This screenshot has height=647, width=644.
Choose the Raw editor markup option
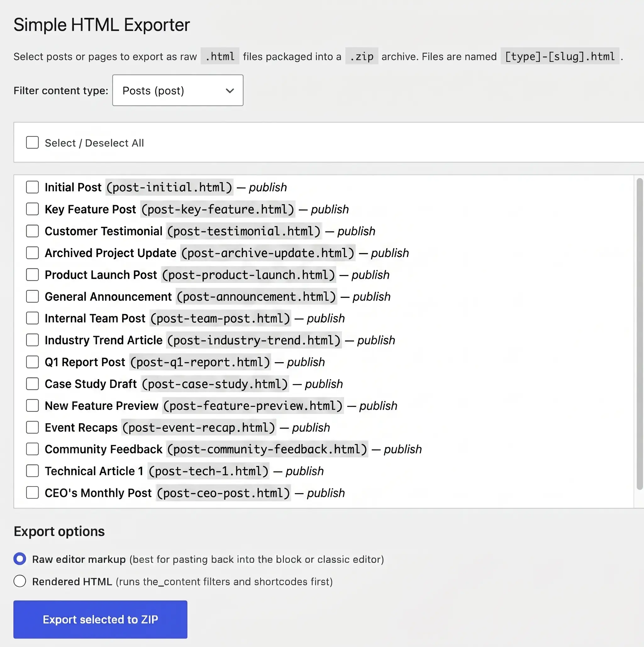(x=20, y=559)
